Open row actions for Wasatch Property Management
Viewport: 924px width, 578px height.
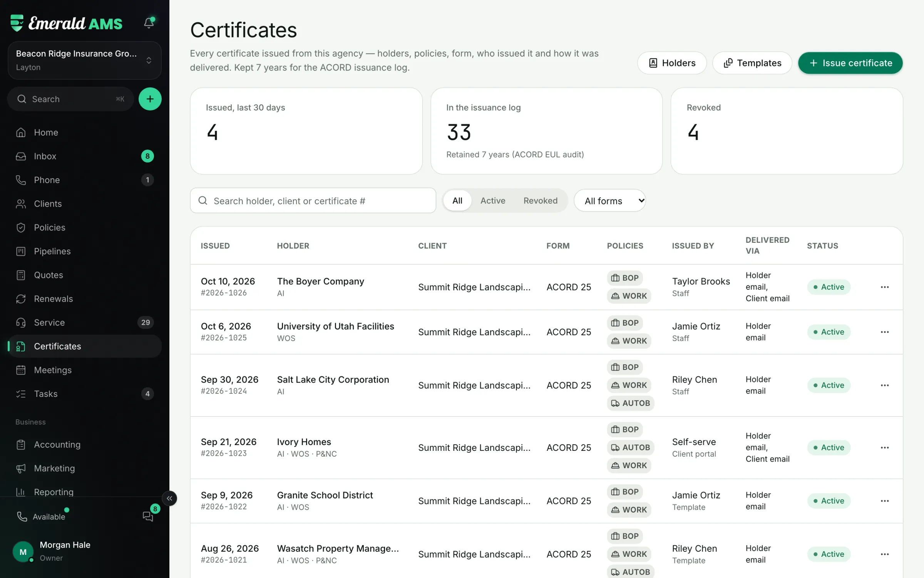point(885,554)
